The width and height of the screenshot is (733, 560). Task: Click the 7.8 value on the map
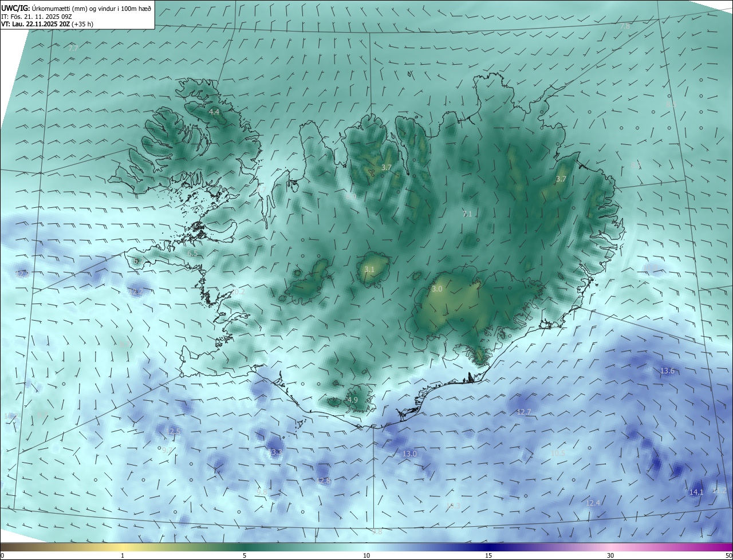click(625, 27)
